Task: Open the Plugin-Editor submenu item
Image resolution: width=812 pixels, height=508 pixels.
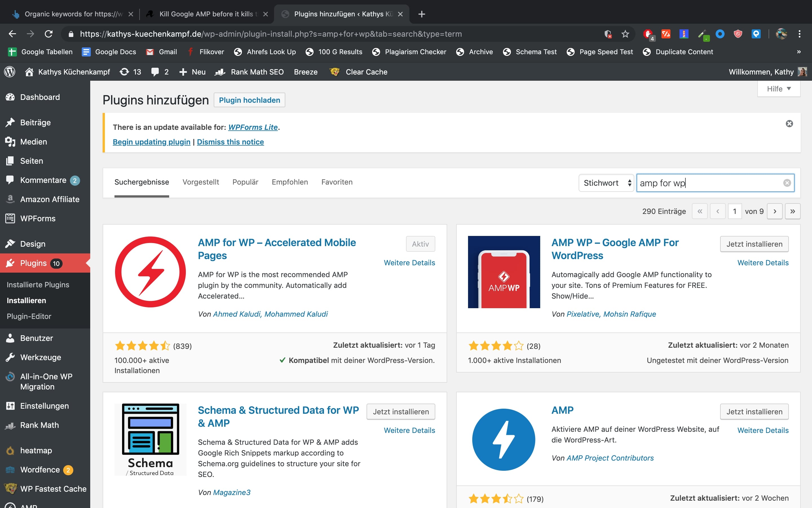Action: coord(29,316)
